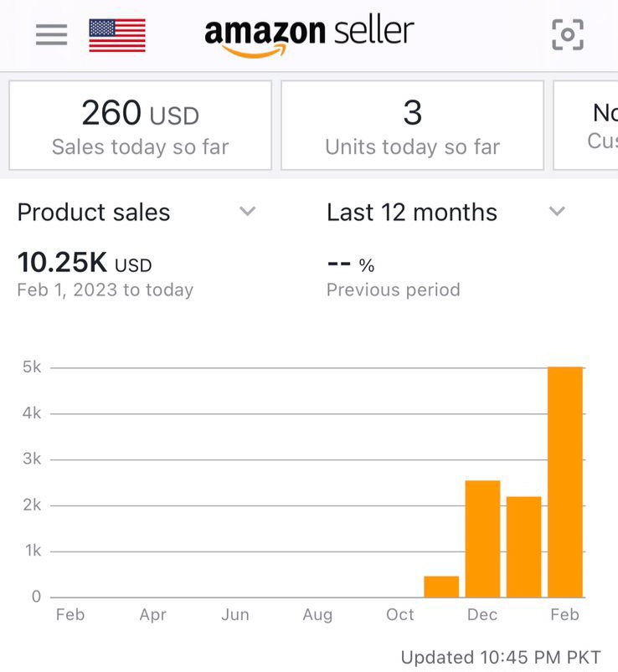Tap the Amazon Seller logo
Screen dimensions: 618x672
coord(309,35)
